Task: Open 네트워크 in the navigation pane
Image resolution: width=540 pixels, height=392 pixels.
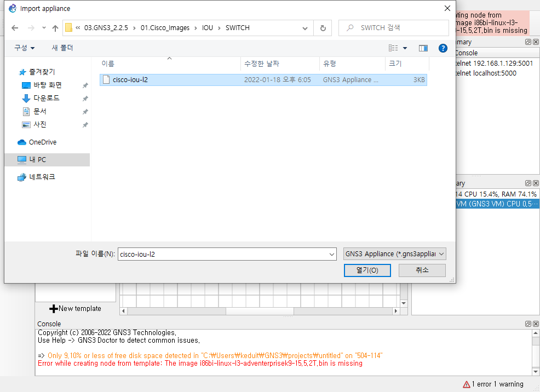Action: click(x=42, y=177)
